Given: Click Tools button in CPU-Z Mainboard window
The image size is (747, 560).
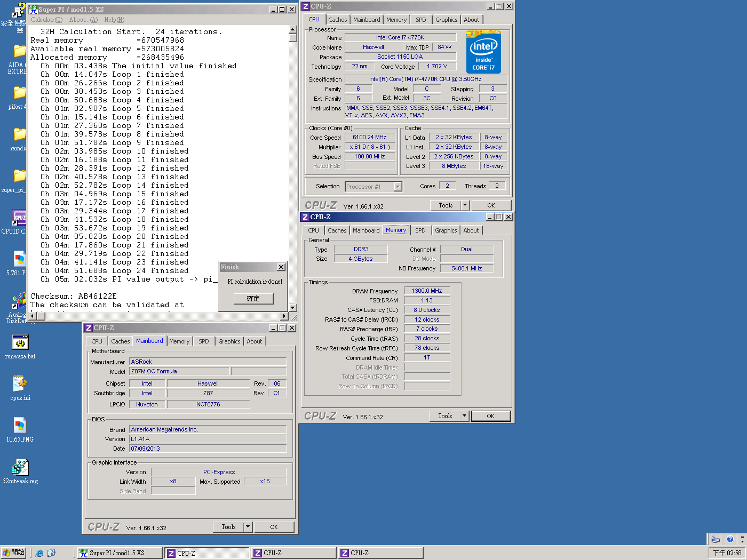Looking at the screenshot, I should pyautogui.click(x=228, y=527).
